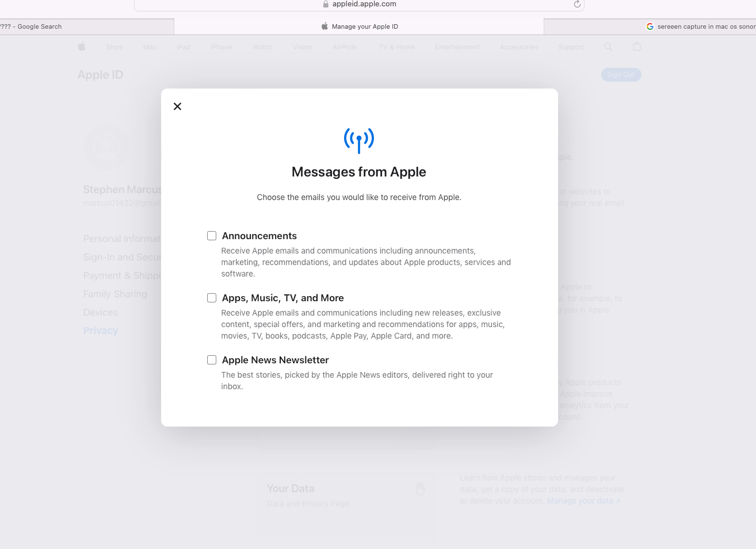The image size is (756, 549).
Task: Check Apps, Music, TV, and More
Action: coord(212,298)
